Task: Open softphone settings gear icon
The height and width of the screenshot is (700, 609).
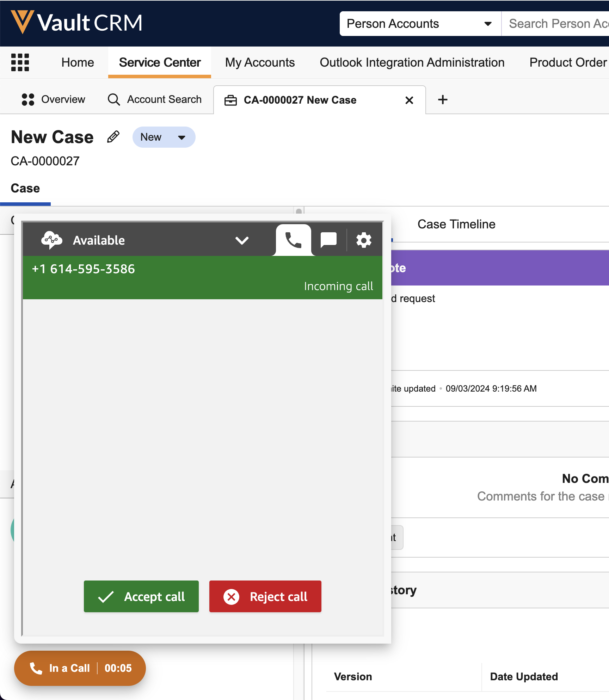Action: [x=364, y=240]
